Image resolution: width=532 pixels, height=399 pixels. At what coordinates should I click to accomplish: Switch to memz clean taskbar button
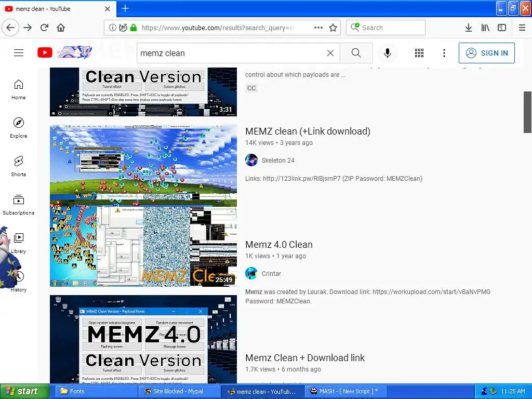click(262, 391)
